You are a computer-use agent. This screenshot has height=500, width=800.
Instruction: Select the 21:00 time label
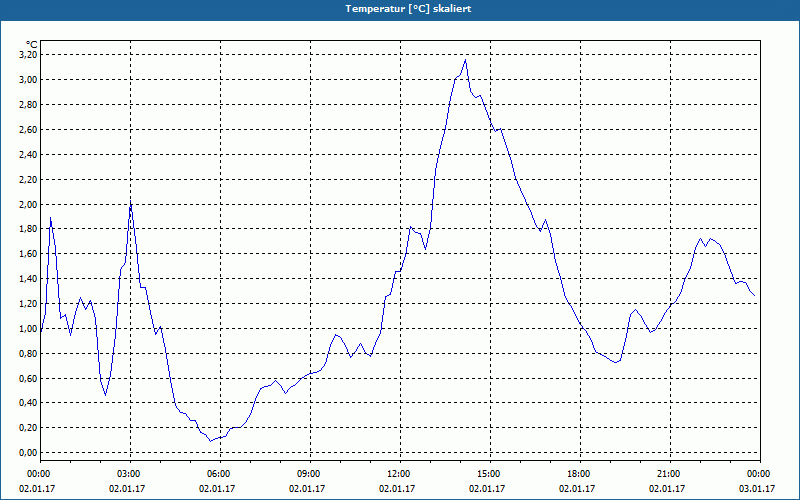pos(667,474)
